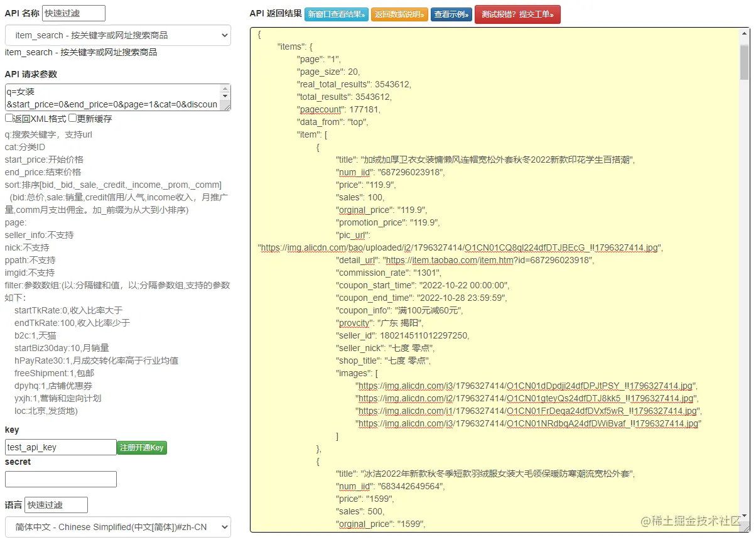Click the first images URL O1CN01dDpdji

(526, 386)
